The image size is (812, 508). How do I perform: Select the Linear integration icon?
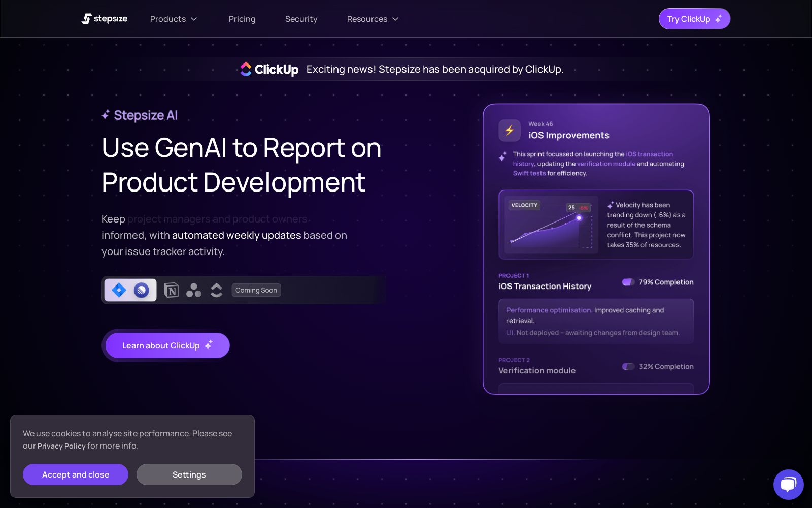point(142,290)
